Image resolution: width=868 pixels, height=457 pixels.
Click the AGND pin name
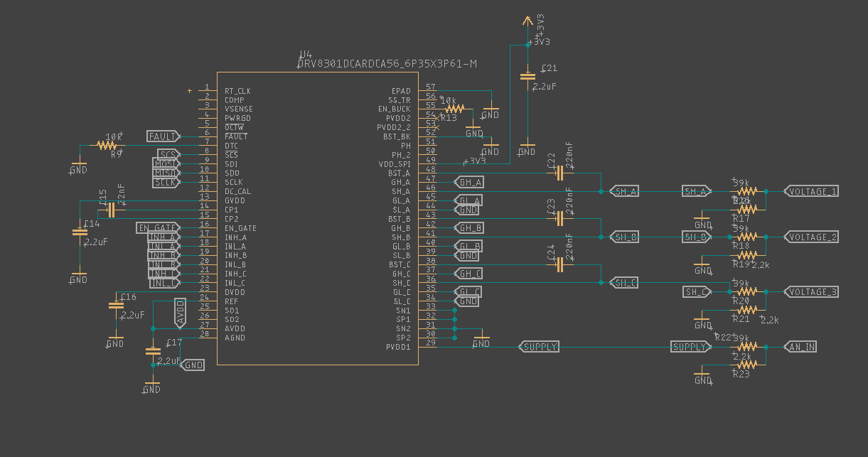(x=235, y=338)
